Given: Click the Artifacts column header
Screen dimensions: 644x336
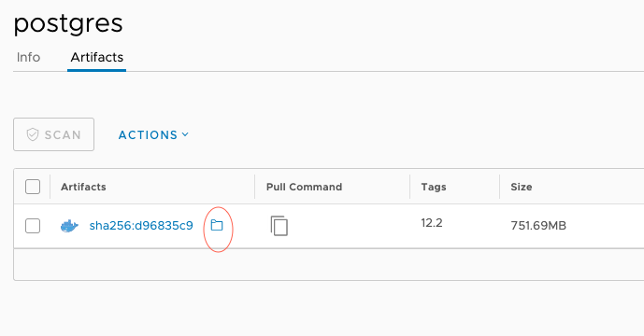Looking at the screenshot, I should [x=83, y=187].
